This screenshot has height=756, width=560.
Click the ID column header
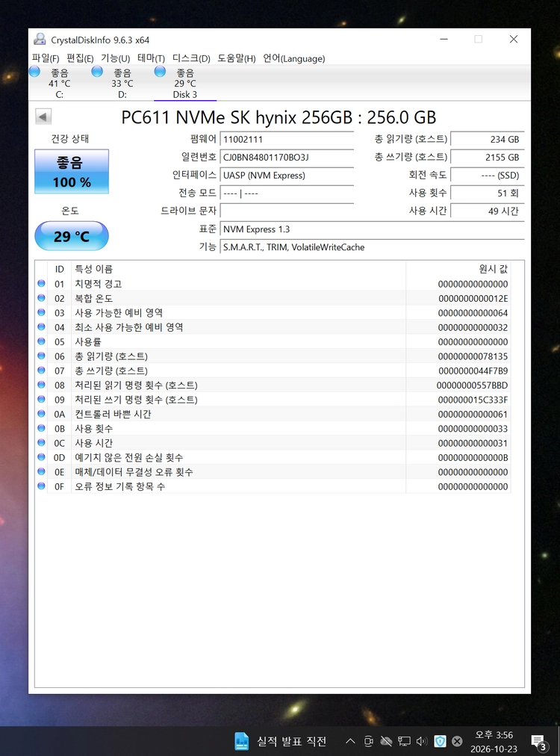(x=59, y=269)
